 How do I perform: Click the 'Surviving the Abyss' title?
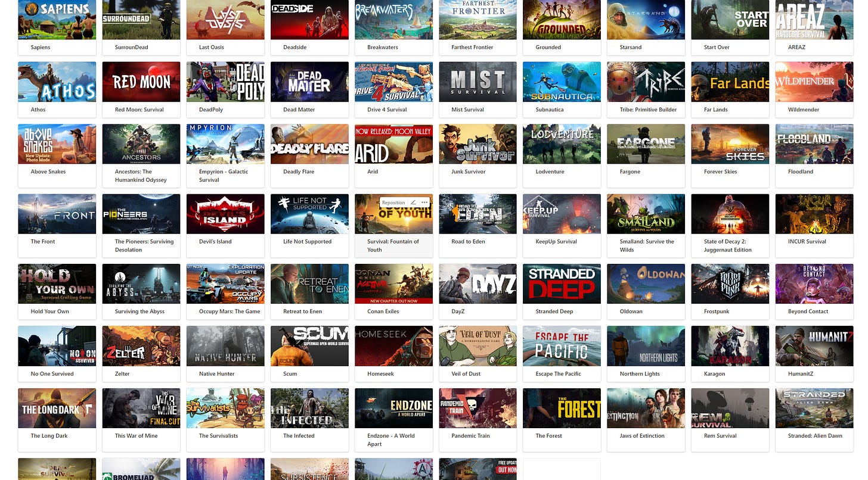point(140,311)
